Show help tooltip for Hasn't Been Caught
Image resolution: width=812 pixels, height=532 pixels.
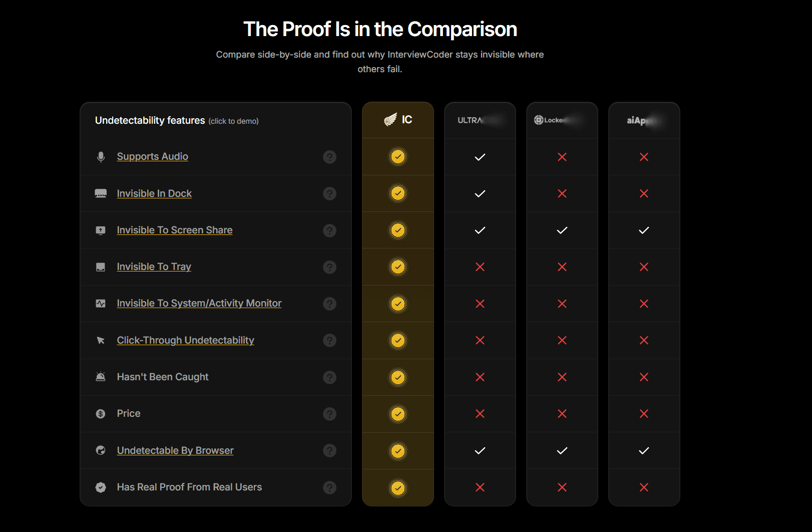tap(329, 377)
